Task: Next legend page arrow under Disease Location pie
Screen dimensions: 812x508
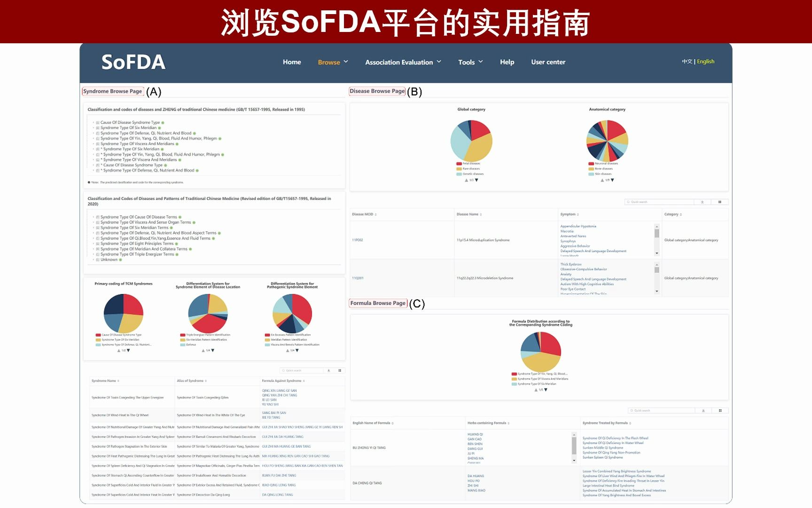Action: click(x=213, y=350)
